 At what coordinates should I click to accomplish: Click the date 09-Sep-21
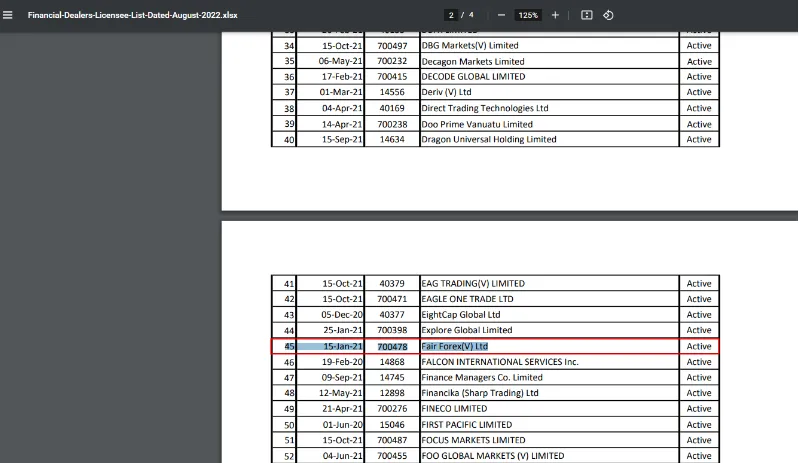tap(342, 377)
